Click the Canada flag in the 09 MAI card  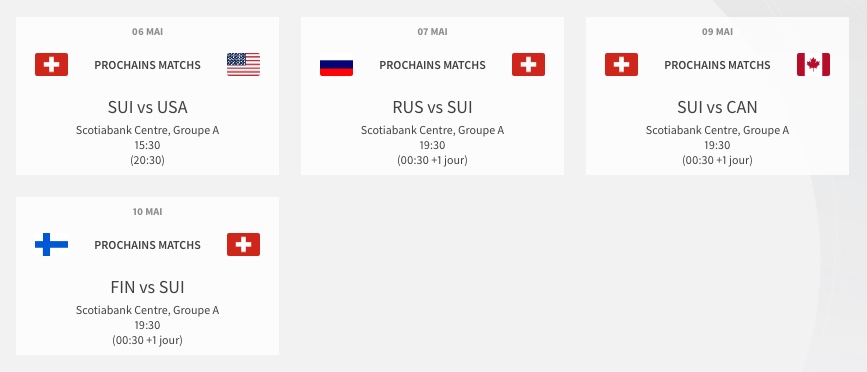pyautogui.click(x=813, y=65)
